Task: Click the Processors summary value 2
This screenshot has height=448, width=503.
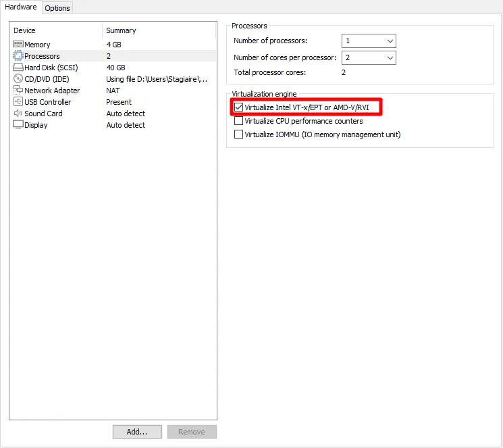Action: click(x=109, y=56)
